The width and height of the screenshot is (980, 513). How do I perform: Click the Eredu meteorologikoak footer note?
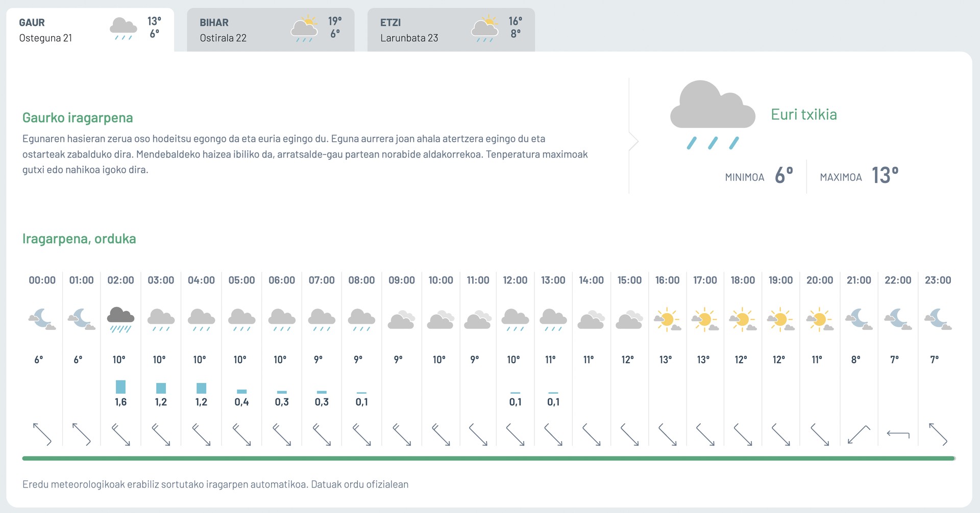(215, 484)
